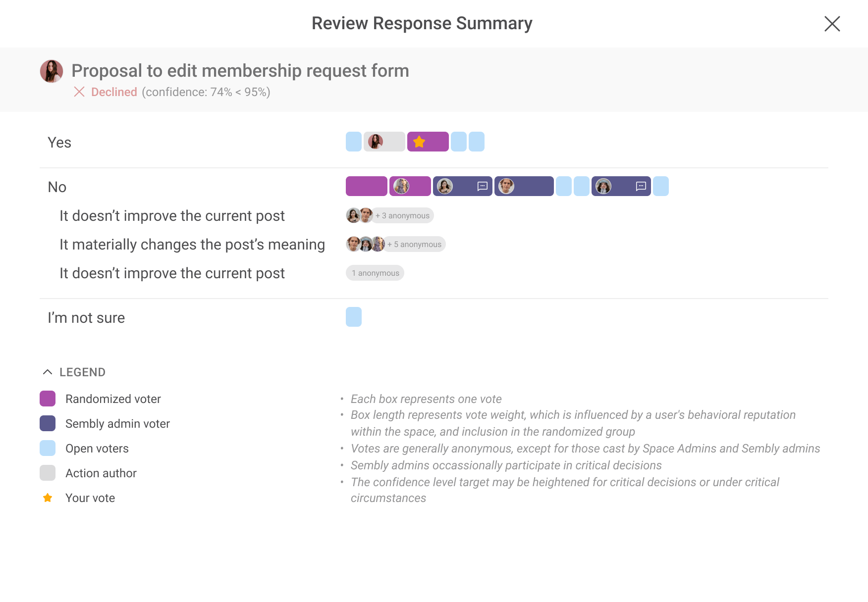868x602 pixels.
Task: Click the red Declined status X icon
Action: [79, 92]
